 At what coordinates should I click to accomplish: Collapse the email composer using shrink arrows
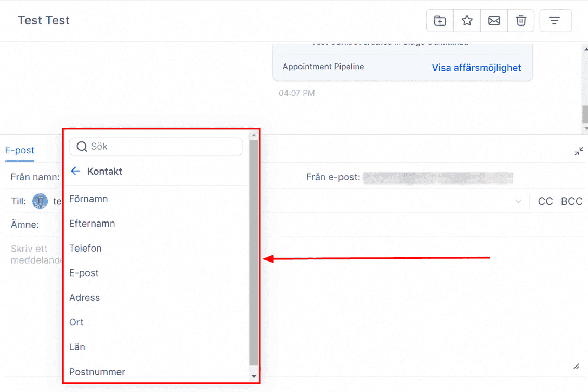tap(579, 151)
